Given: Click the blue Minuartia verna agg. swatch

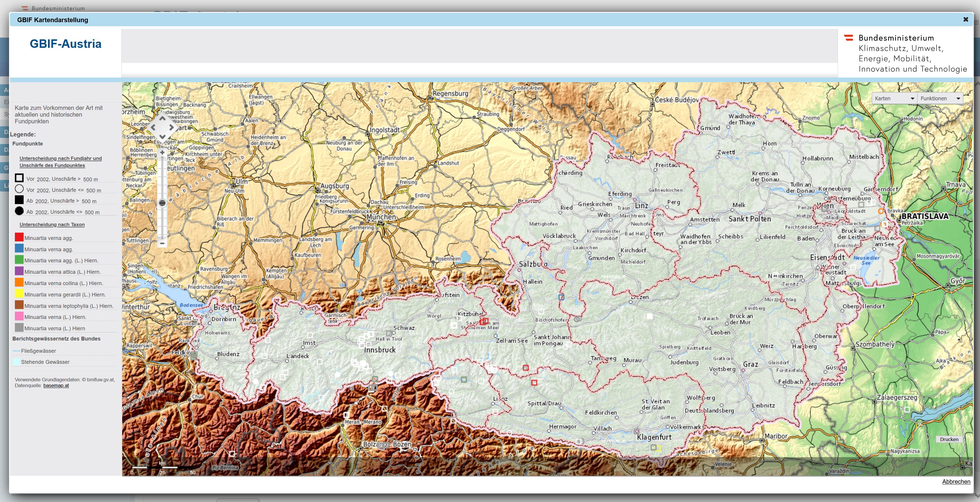Looking at the screenshot, I should (x=19, y=249).
